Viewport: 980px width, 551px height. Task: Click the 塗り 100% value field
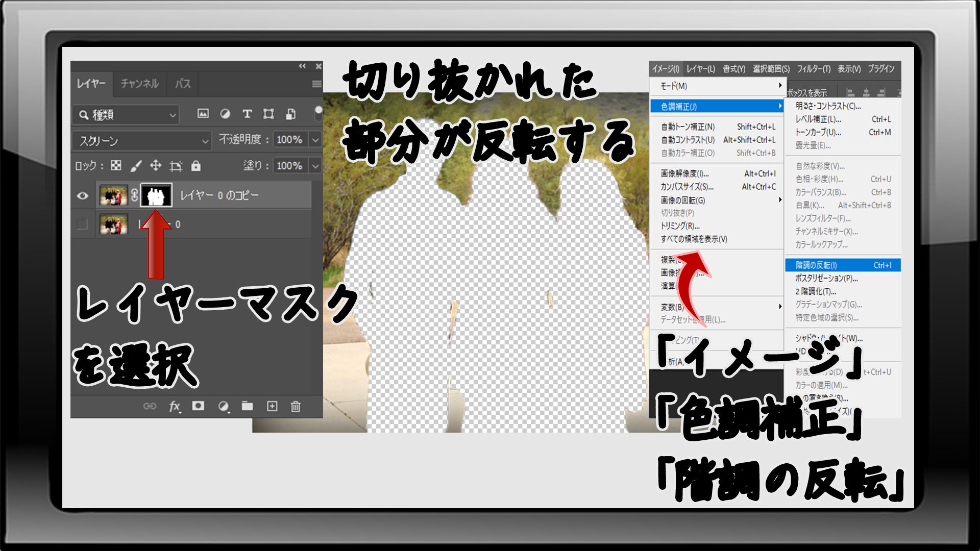click(290, 166)
